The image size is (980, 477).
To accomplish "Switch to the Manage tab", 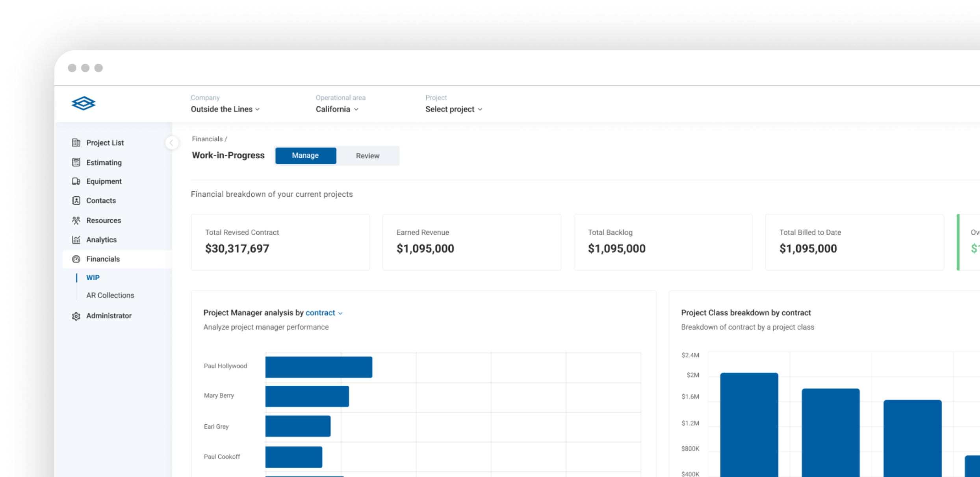I will coord(306,155).
